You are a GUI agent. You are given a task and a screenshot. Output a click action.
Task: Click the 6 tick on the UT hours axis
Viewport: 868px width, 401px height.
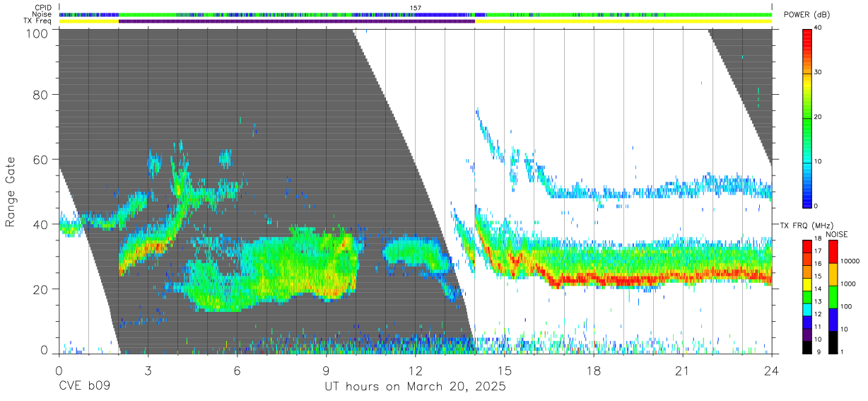pos(237,371)
